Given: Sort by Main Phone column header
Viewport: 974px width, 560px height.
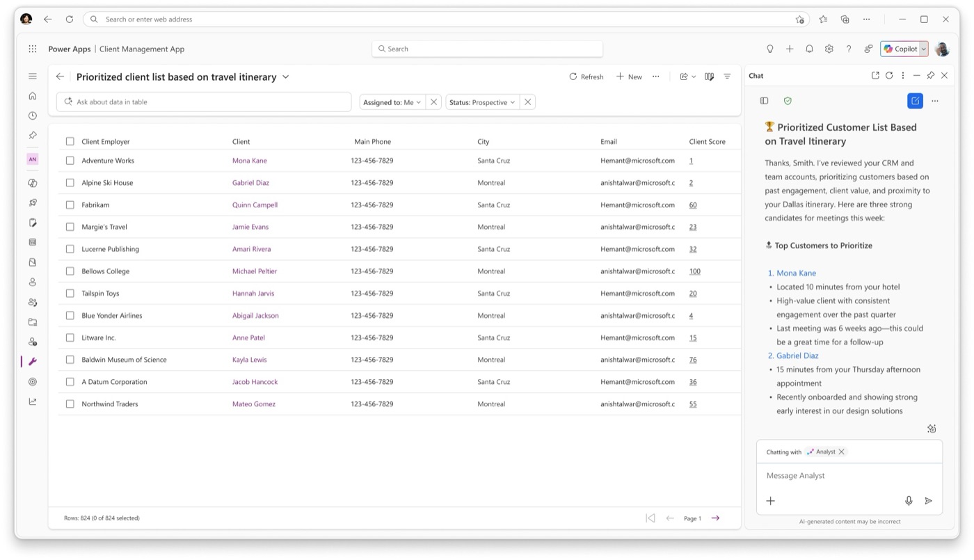Looking at the screenshot, I should tap(372, 141).
